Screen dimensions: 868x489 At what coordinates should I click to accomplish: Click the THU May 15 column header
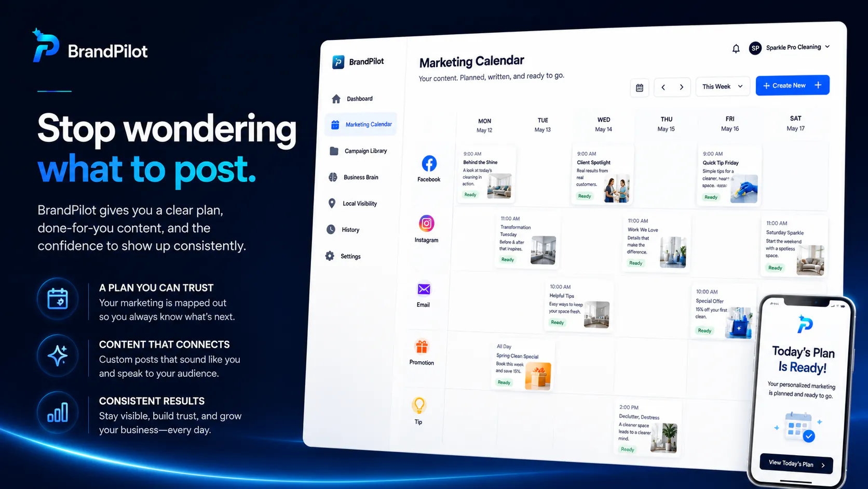tap(666, 124)
